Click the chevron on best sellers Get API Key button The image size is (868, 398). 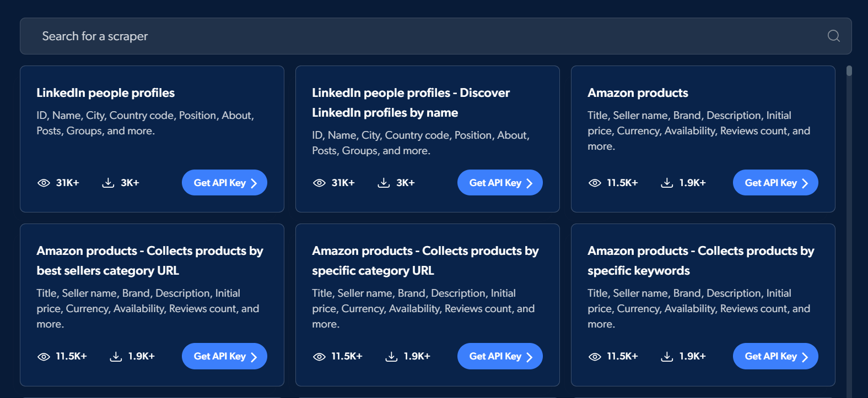254,356
